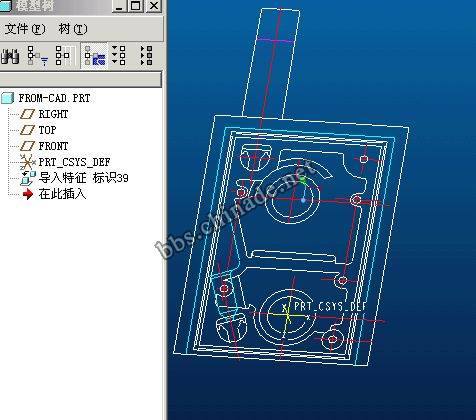
Task: Open the tree filter settings icon
Action: coord(38,56)
